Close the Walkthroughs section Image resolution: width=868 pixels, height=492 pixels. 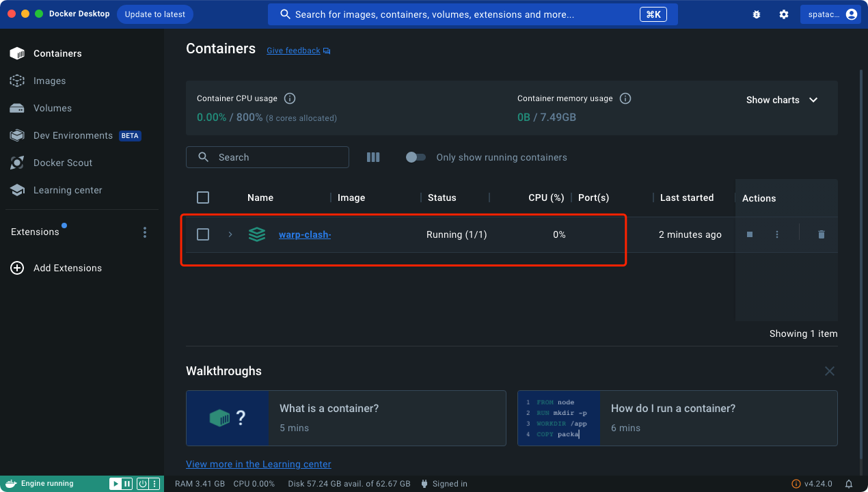click(x=830, y=371)
